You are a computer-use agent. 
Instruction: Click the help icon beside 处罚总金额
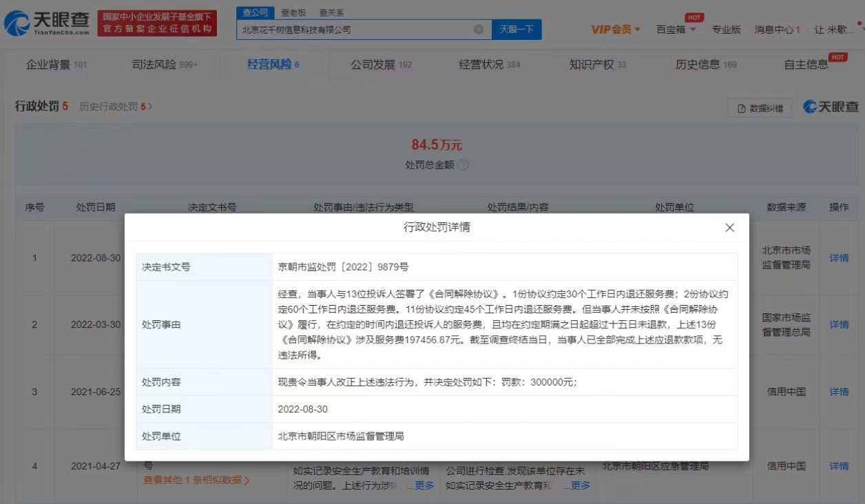463,165
